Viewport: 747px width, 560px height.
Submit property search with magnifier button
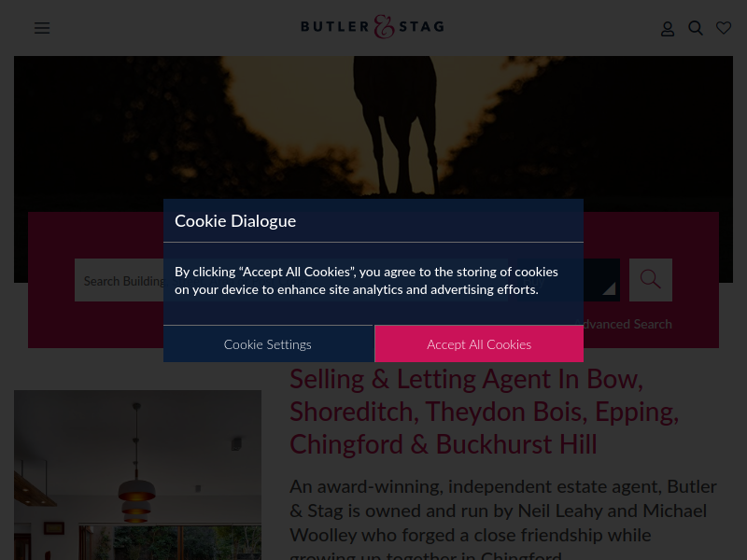(650, 280)
